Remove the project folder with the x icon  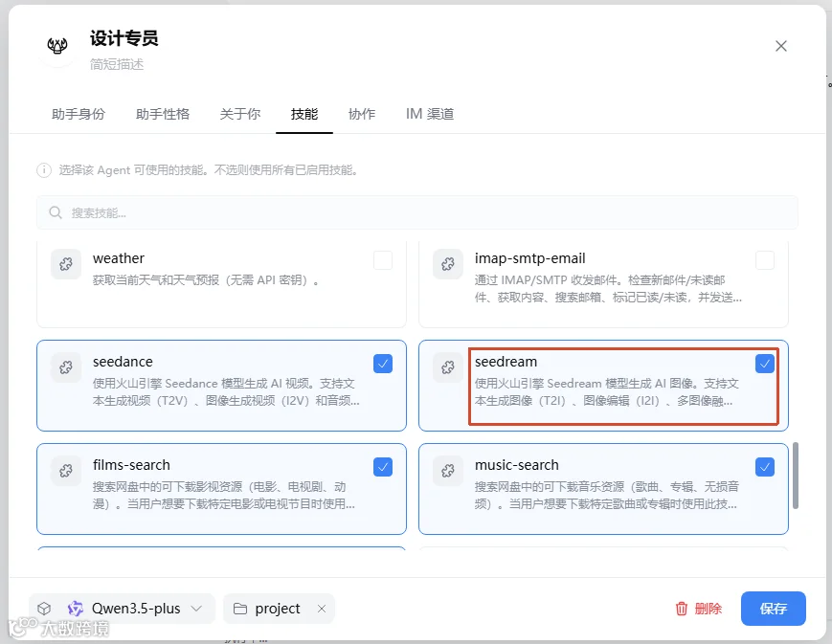(x=322, y=609)
